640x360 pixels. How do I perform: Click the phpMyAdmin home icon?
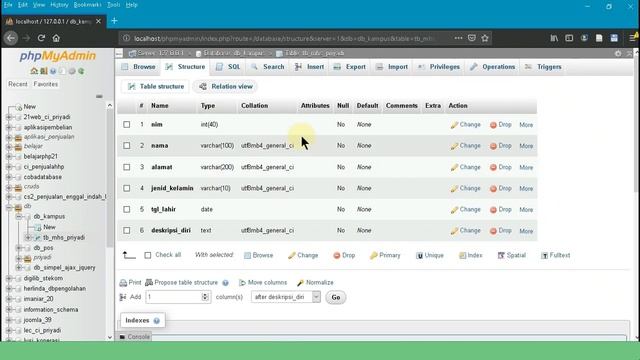click(x=34, y=71)
